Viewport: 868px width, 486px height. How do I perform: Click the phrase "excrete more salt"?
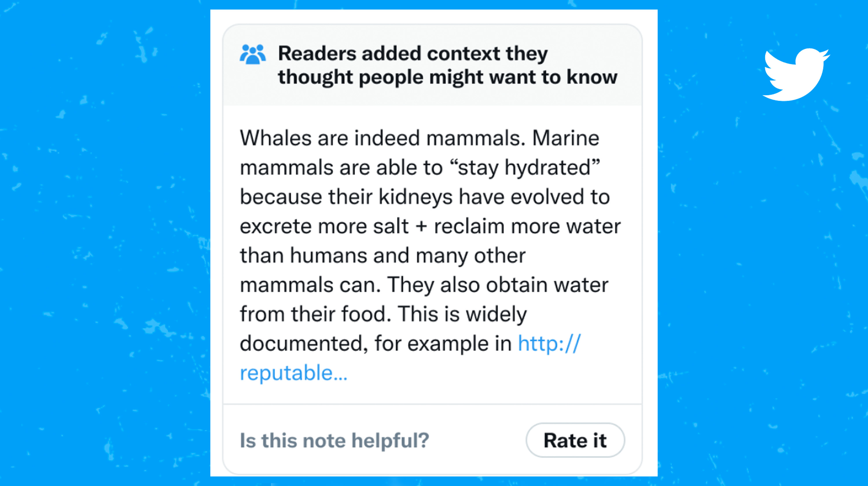pos(324,226)
